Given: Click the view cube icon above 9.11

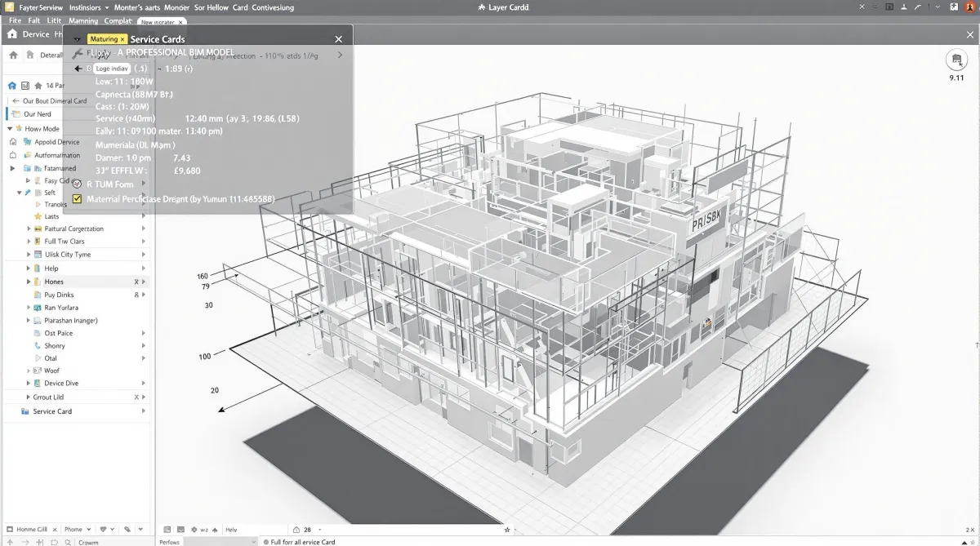Looking at the screenshot, I should click(x=956, y=60).
